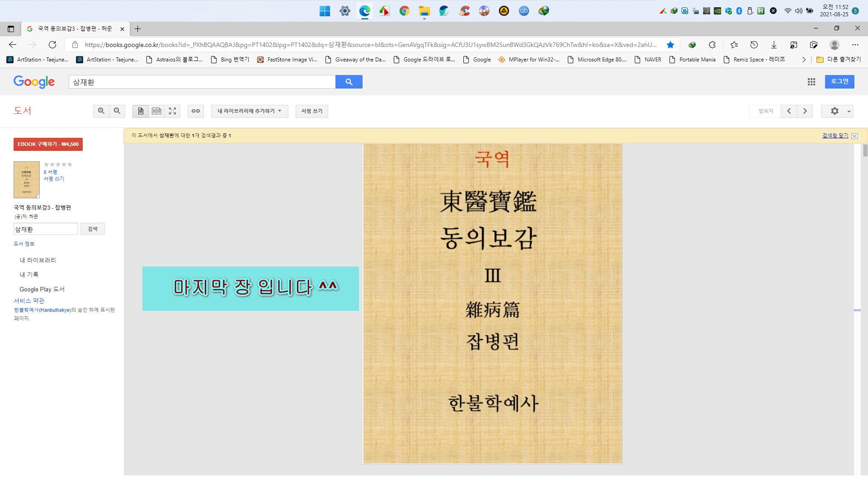Open the 도서 정보 link
Image resolution: width=868 pixels, height=488 pixels.
[24, 244]
